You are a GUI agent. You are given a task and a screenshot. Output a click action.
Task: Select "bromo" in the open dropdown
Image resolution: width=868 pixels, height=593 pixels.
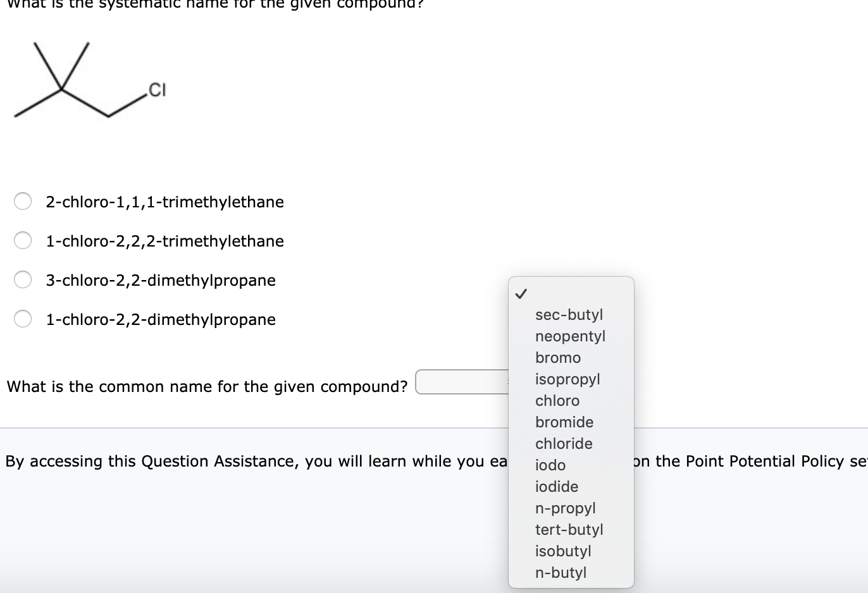tap(558, 357)
